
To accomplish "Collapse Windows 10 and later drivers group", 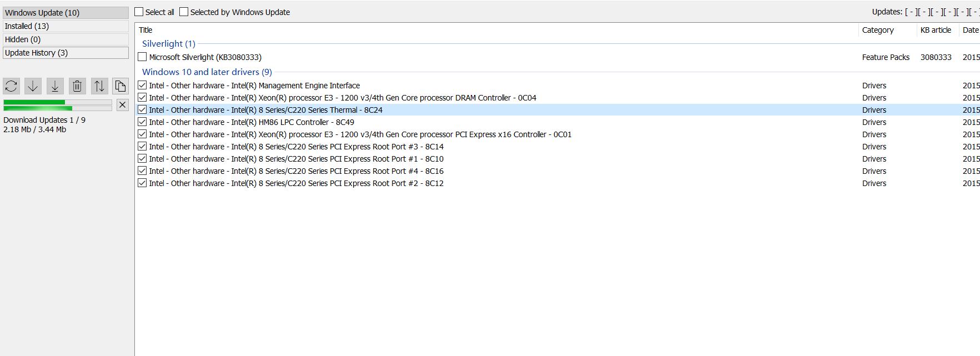I will [207, 72].
